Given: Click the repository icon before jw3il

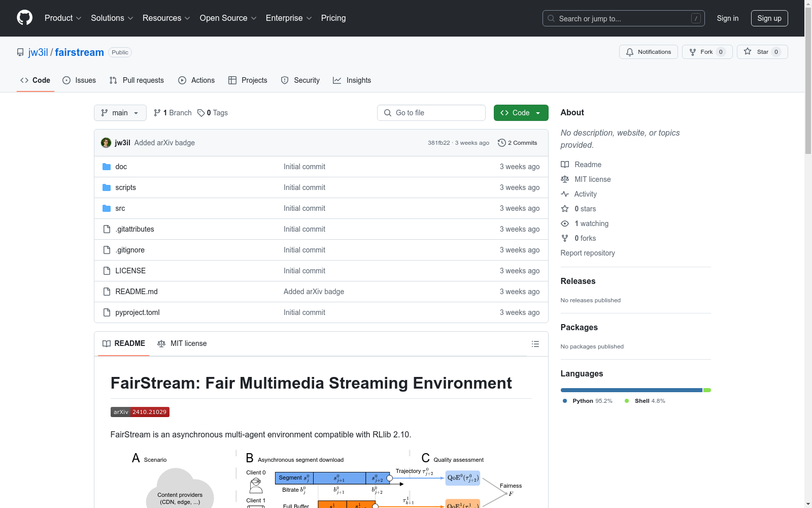Looking at the screenshot, I should click(20, 52).
